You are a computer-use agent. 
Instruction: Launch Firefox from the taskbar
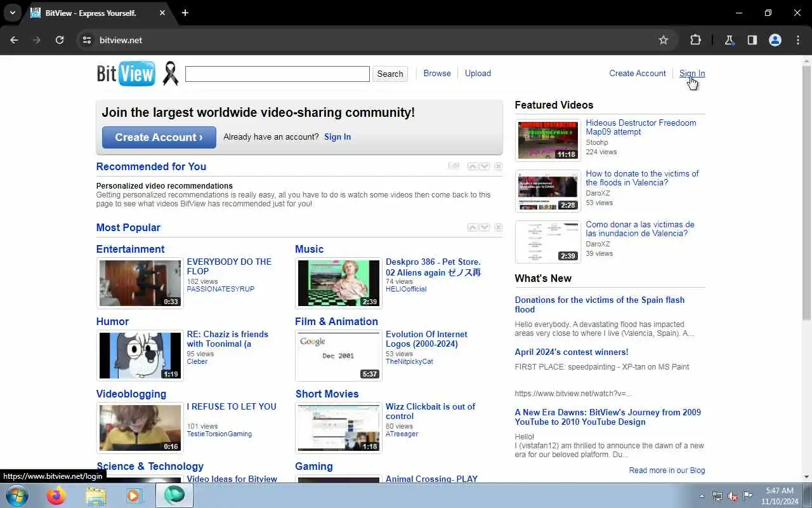tap(56, 495)
